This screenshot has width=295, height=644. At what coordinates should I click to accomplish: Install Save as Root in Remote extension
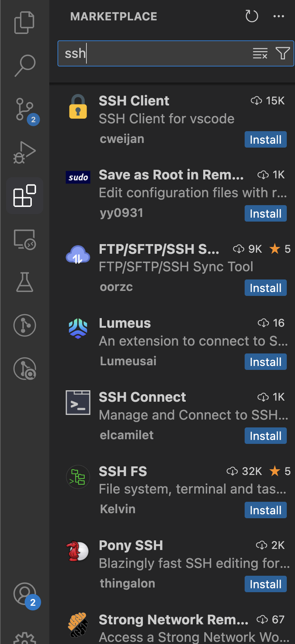(x=265, y=213)
